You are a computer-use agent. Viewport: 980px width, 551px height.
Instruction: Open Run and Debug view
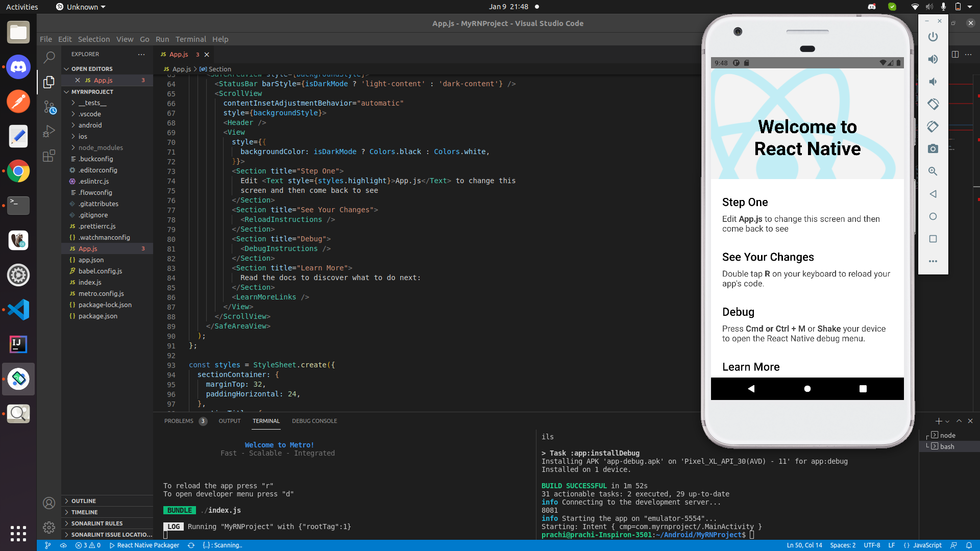[x=49, y=131]
